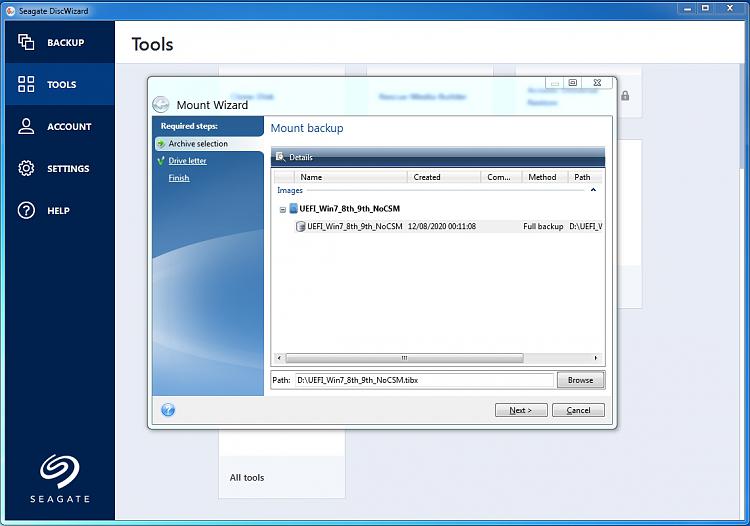Click the scrollbar right arrow in the list
The height and width of the screenshot is (526, 750).
596,358
